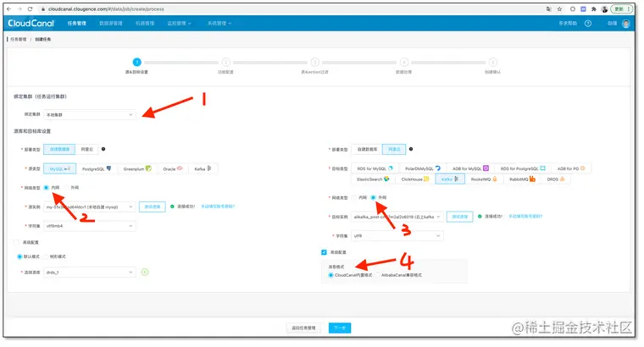The image size is (644, 347).
Task: Click target manual account password link
Action: pos(525,216)
